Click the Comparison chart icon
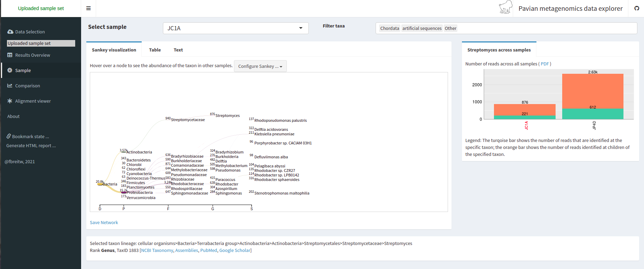Image resolution: width=644 pixels, height=269 pixels. 10,86
